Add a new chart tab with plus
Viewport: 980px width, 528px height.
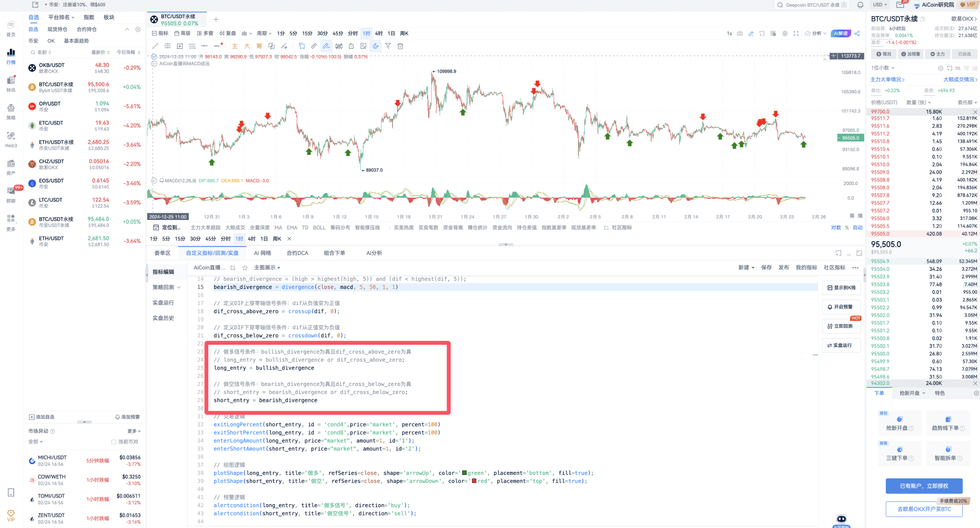(216, 19)
